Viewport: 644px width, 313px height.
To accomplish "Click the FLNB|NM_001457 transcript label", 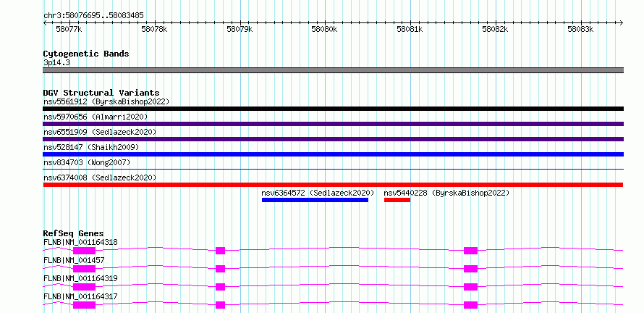I will click(x=74, y=261).
